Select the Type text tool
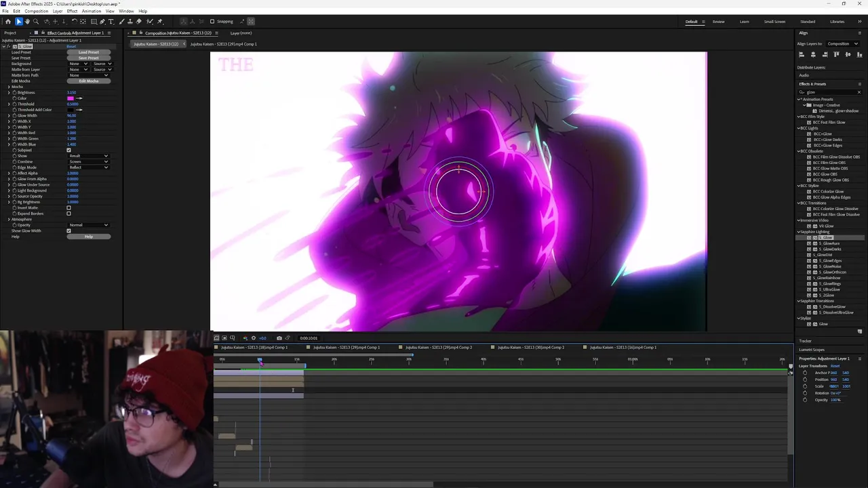 click(111, 22)
